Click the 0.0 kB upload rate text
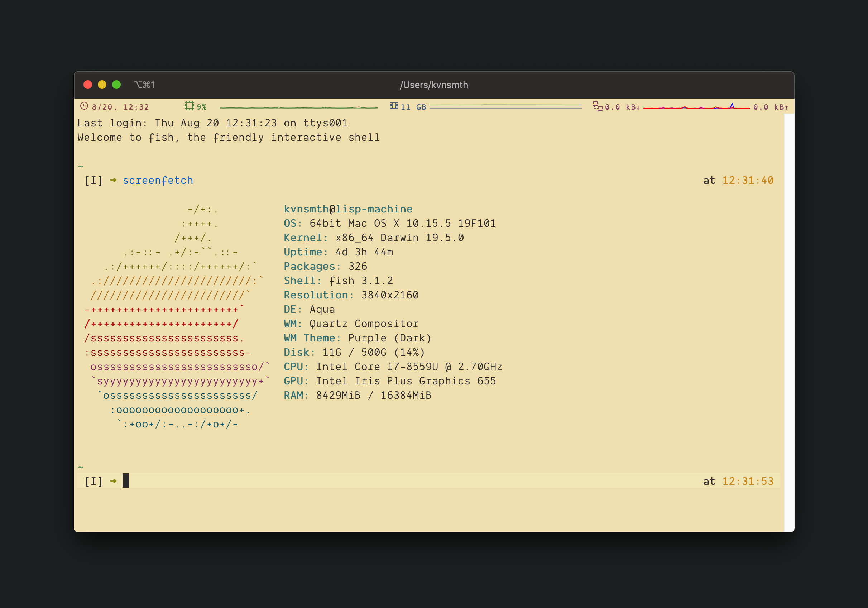 coord(771,107)
